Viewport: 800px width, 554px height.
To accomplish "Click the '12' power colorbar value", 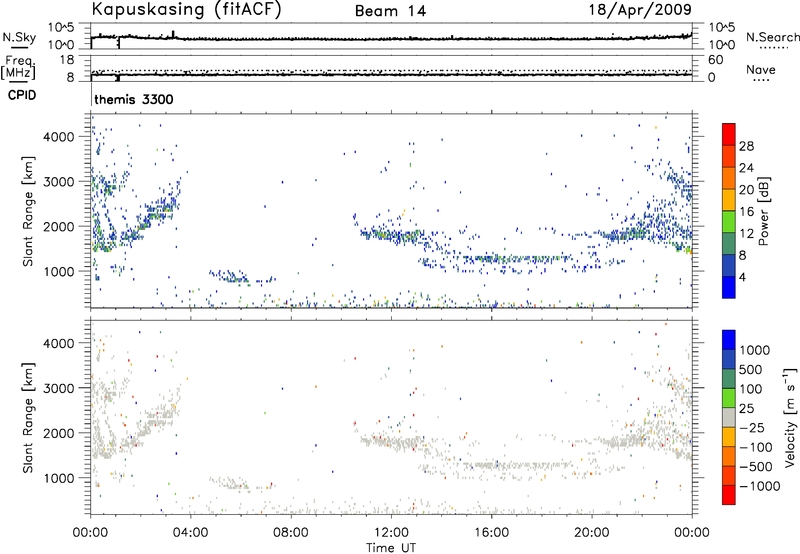I will [746, 234].
